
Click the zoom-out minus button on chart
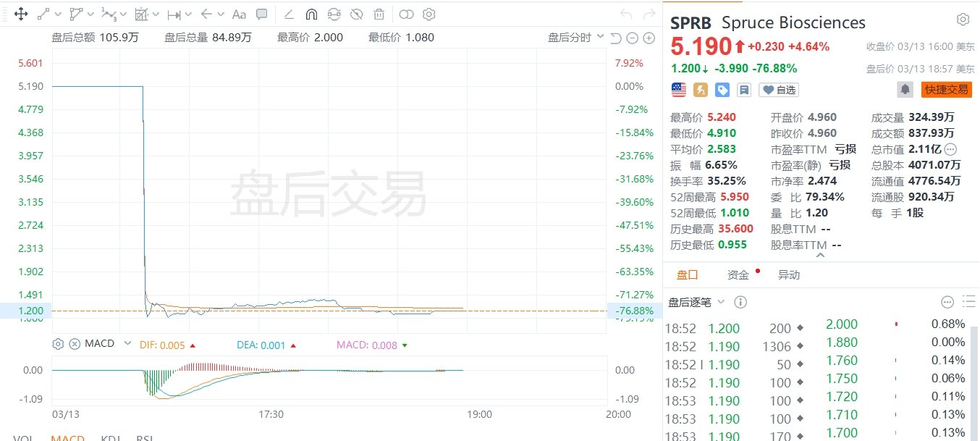(632, 38)
